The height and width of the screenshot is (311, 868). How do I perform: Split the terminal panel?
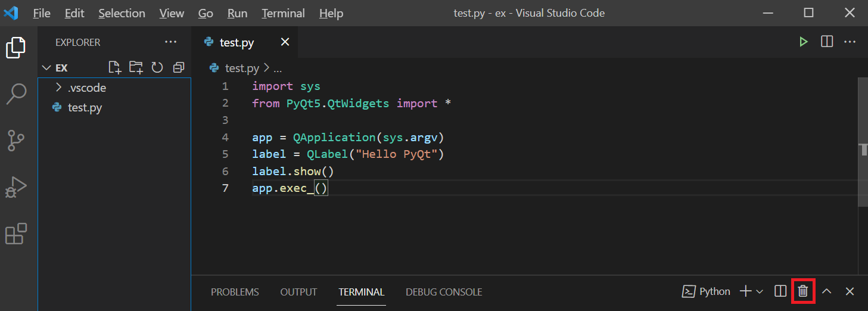point(780,291)
